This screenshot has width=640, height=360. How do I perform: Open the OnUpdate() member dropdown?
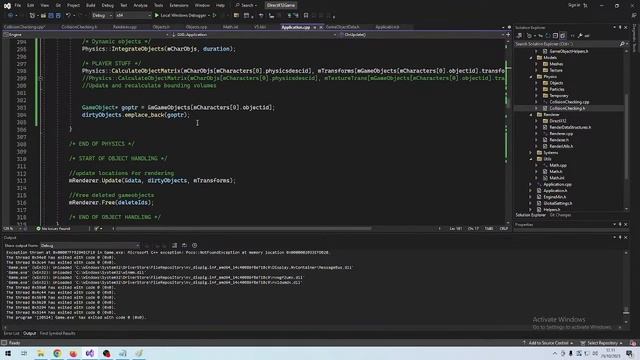(x=422, y=35)
